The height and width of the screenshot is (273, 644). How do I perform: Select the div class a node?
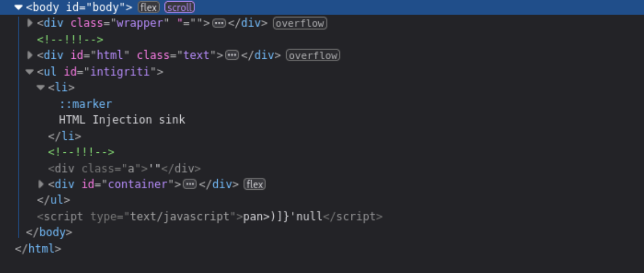(124, 168)
